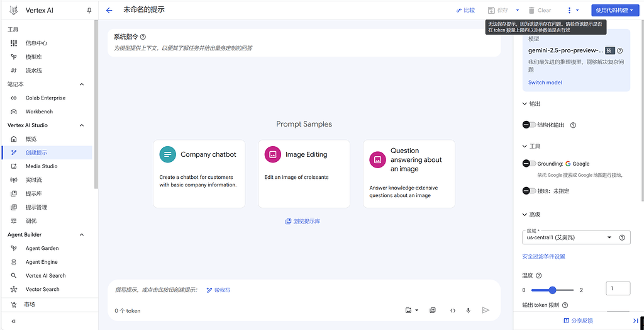Collapse the 工具 tools section

point(525,146)
